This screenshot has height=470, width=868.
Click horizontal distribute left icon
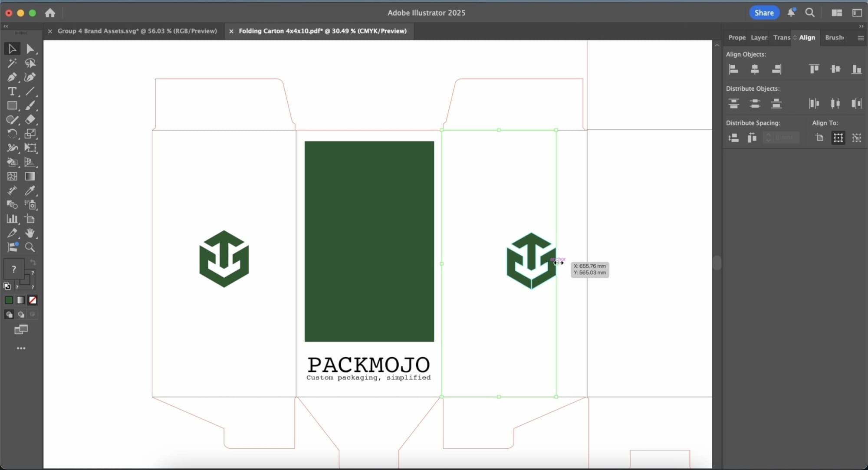click(814, 103)
